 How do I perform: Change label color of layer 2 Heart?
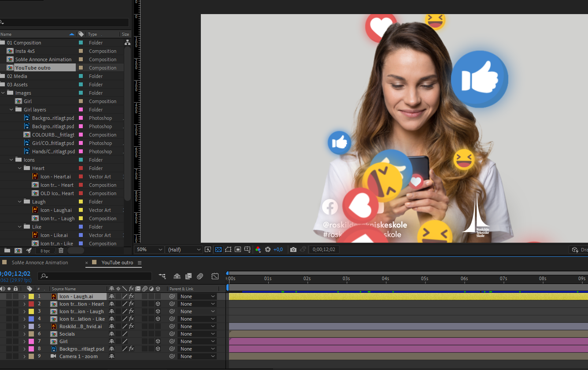[31, 304]
